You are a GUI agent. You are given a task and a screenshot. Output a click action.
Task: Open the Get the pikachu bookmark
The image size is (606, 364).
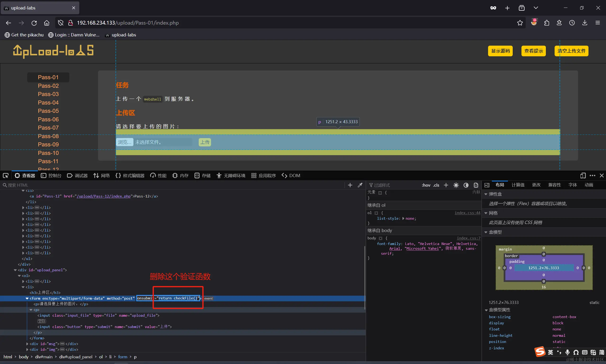pyautogui.click(x=24, y=35)
